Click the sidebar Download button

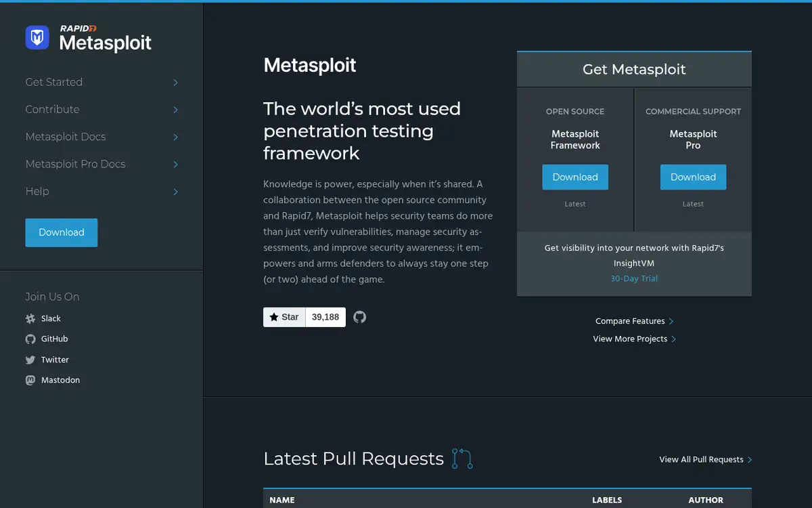pos(62,232)
